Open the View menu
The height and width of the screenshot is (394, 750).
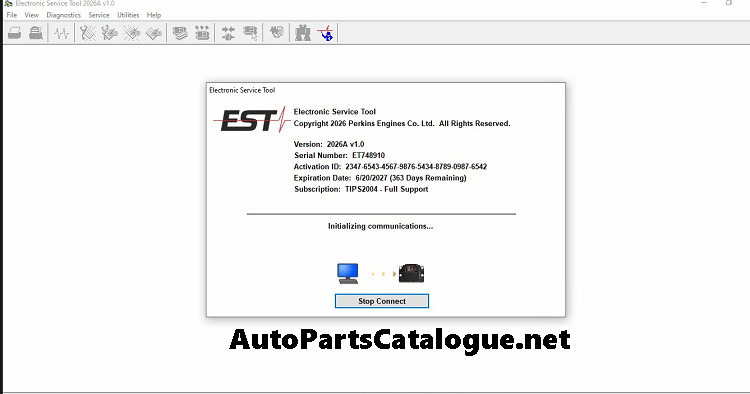(32, 15)
